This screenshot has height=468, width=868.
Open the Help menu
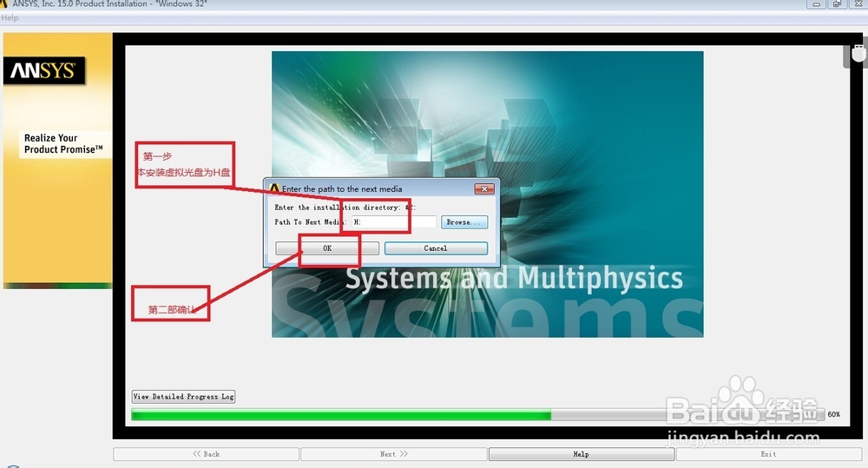[10, 17]
